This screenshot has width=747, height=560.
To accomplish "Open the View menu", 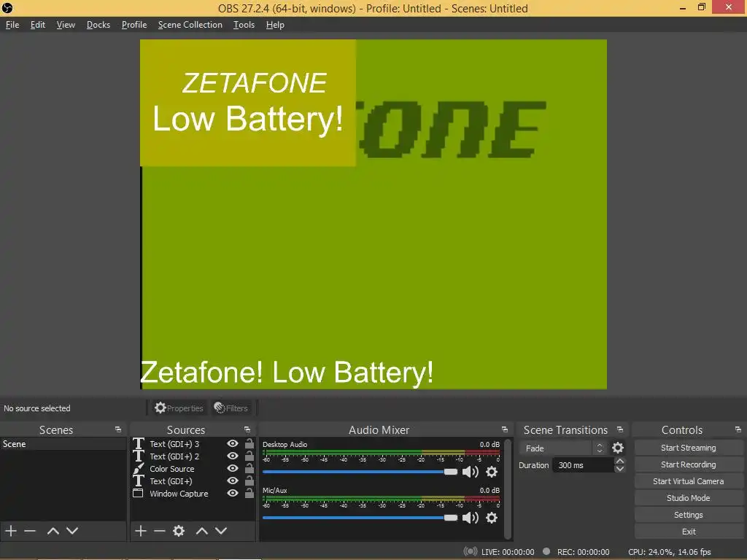I will click(66, 25).
